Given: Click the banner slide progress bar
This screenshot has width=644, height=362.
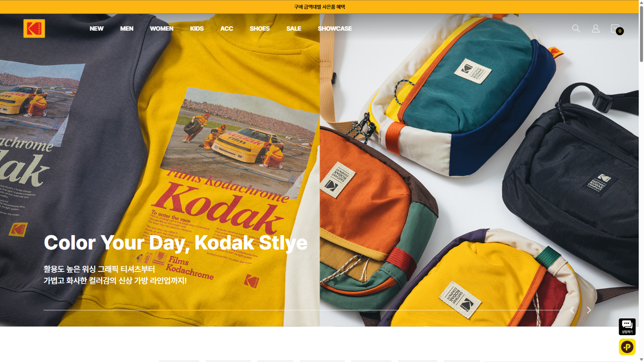Looking at the screenshot, I should pos(302,310).
